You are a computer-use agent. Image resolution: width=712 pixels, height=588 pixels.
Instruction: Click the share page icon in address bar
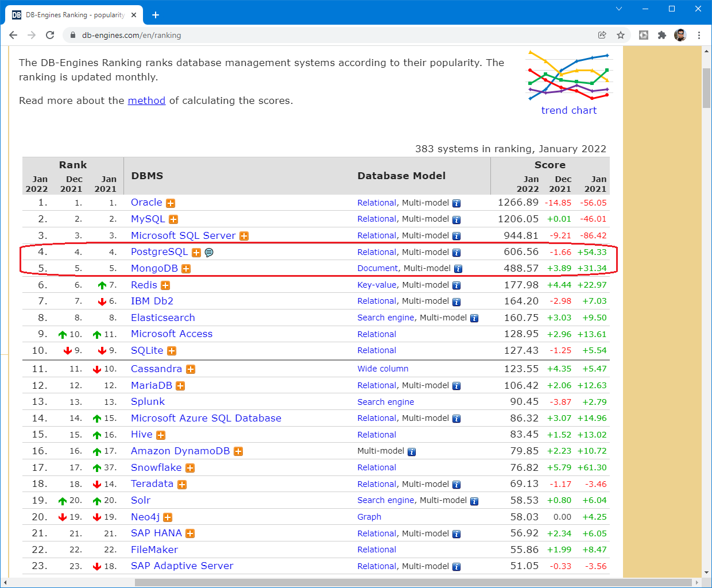pyautogui.click(x=602, y=35)
